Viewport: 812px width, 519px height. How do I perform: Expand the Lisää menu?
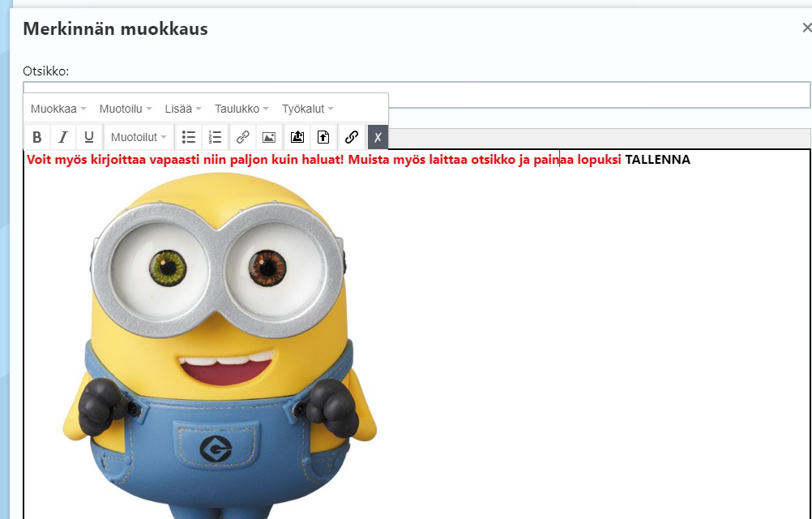tap(183, 109)
